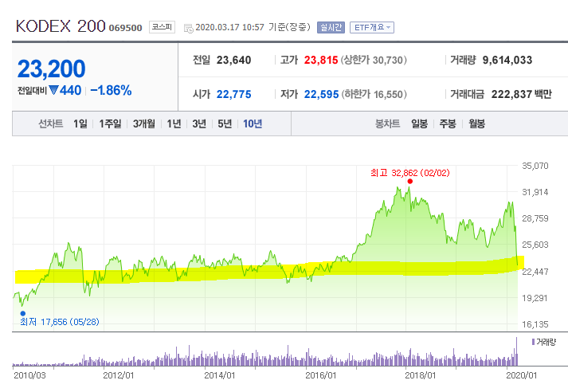This screenshot has width=568, height=392.
Task: Select the 3개월 line chart period
Action: [x=144, y=124]
